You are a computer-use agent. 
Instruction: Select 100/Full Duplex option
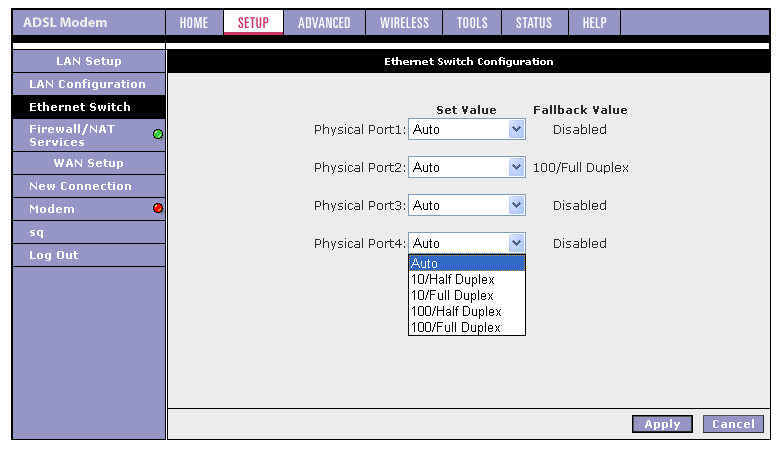[456, 328]
